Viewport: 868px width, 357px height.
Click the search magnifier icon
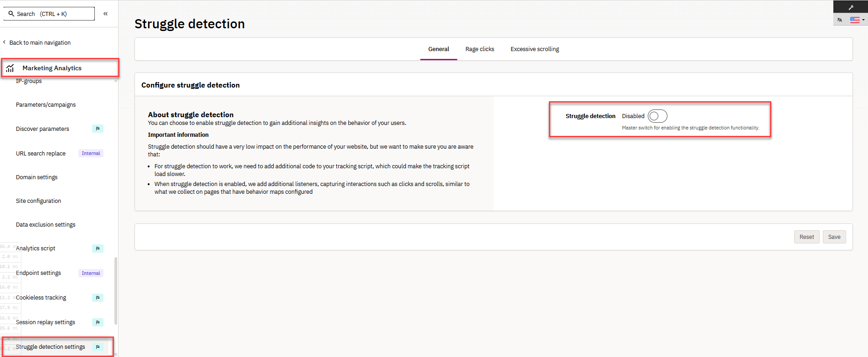point(11,14)
